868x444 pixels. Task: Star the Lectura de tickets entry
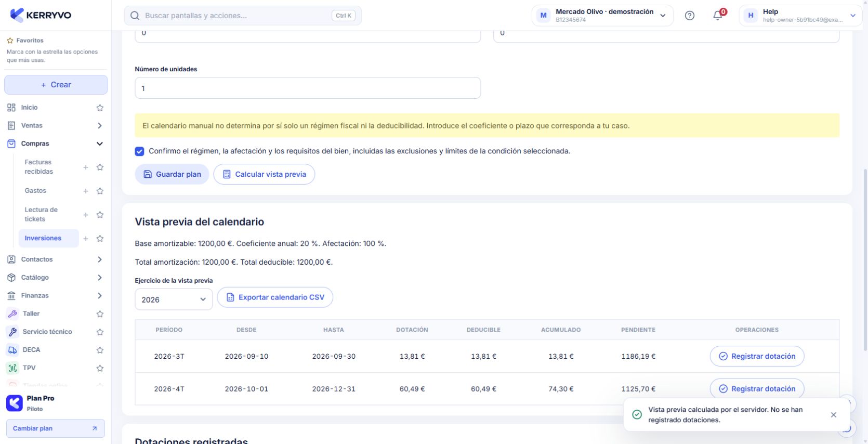click(x=100, y=215)
